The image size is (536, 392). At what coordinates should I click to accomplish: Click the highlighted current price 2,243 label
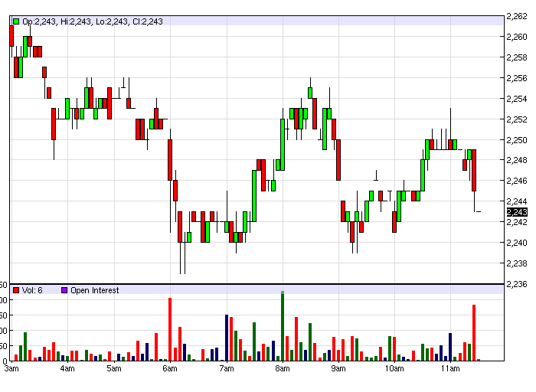pos(517,212)
